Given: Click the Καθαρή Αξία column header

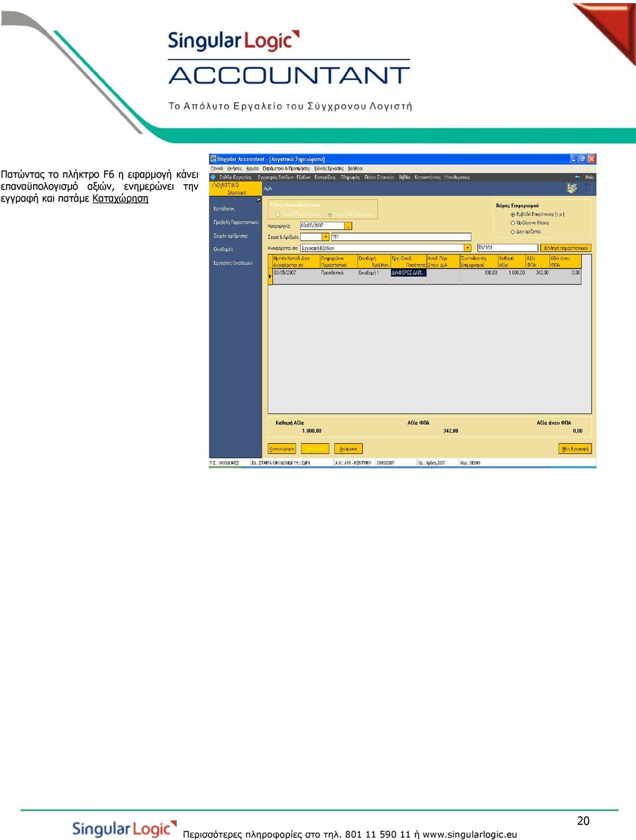Looking at the screenshot, I should coord(512,262).
